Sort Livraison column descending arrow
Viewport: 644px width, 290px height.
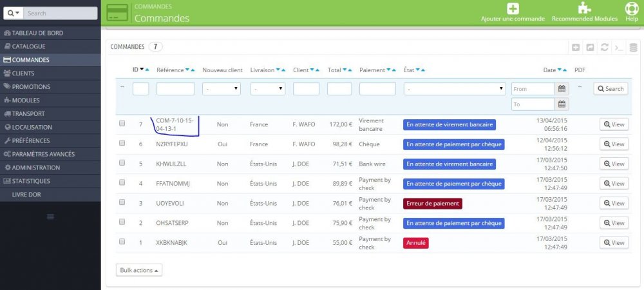(x=278, y=70)
